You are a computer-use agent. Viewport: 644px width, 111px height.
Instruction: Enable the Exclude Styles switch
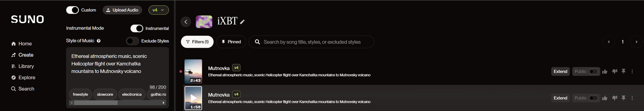pos(132,41)
